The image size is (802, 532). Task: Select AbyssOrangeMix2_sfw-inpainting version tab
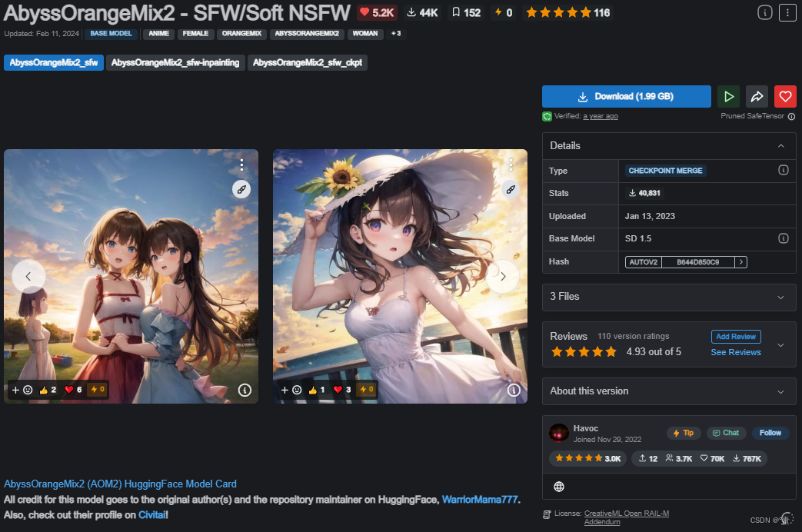click(175, 62)
